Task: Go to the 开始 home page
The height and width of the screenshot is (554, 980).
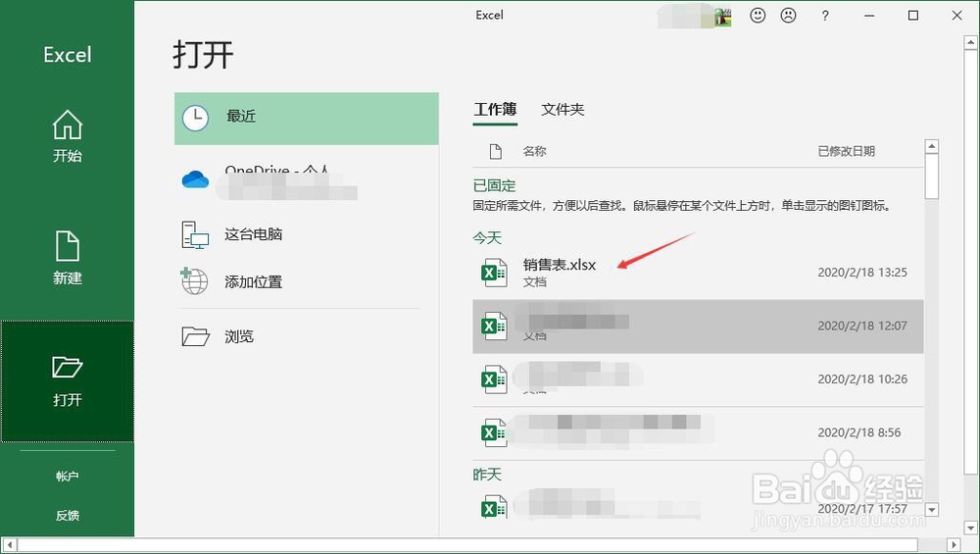Action: point(67,137)
